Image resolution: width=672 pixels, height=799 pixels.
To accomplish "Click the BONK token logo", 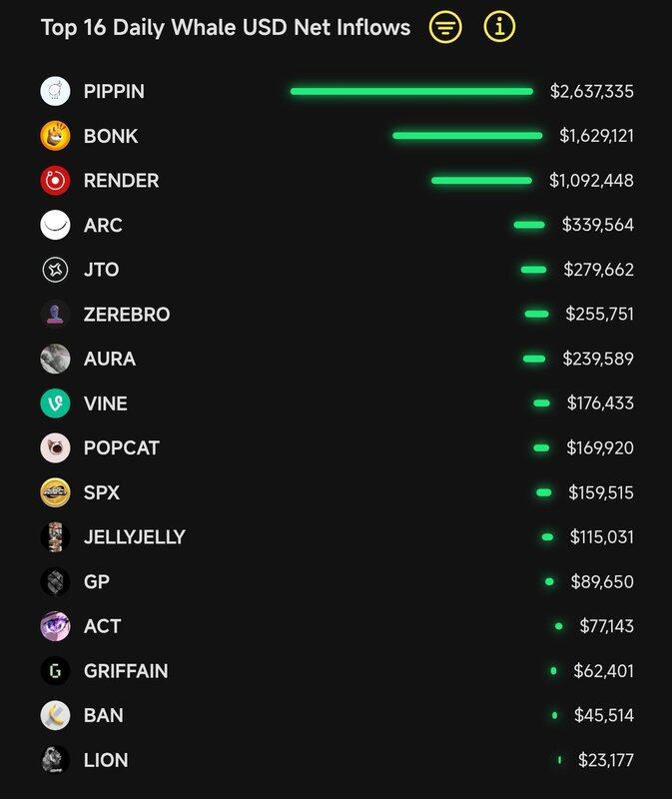I will click(55, 136).
